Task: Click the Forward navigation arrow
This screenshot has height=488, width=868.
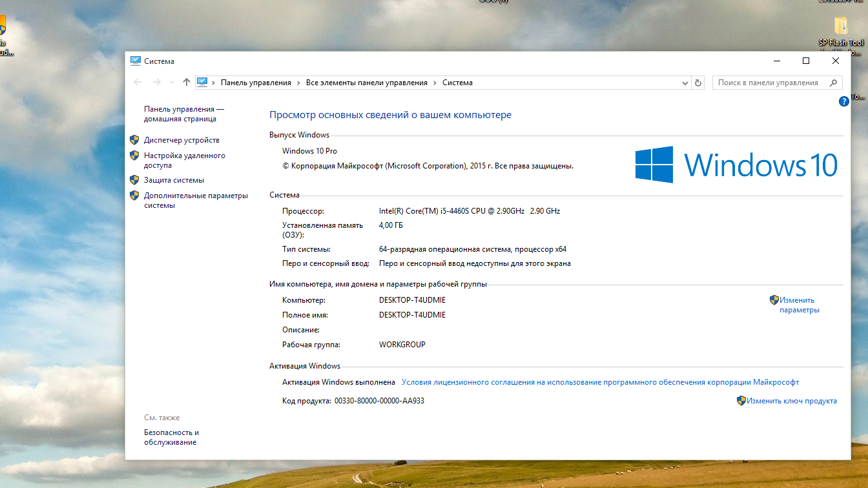Action: click(x=156, y=83)
